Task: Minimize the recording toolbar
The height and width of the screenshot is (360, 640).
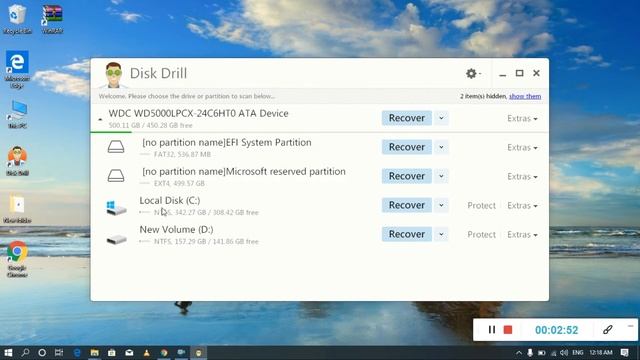Action: (631, 326)
